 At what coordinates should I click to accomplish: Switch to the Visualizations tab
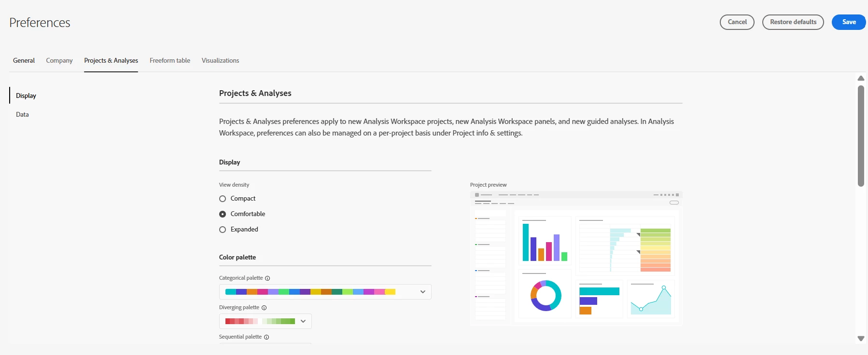[x=220, y=60]
